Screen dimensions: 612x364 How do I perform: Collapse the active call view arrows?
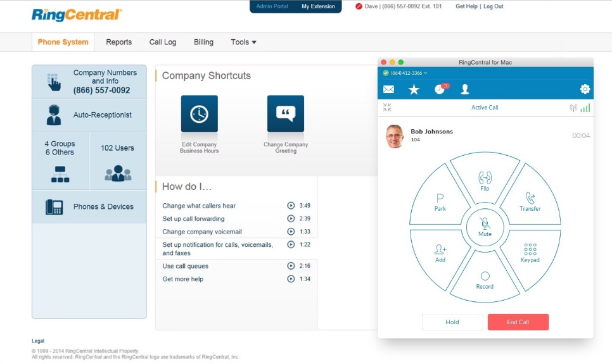[387, 108]
